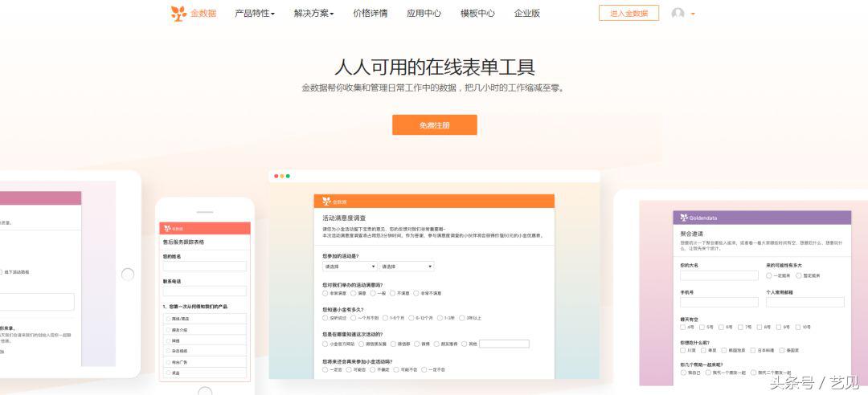Click heading 人人可用的在线表单工具
This screenshot has width=868, height=395.
435,67
